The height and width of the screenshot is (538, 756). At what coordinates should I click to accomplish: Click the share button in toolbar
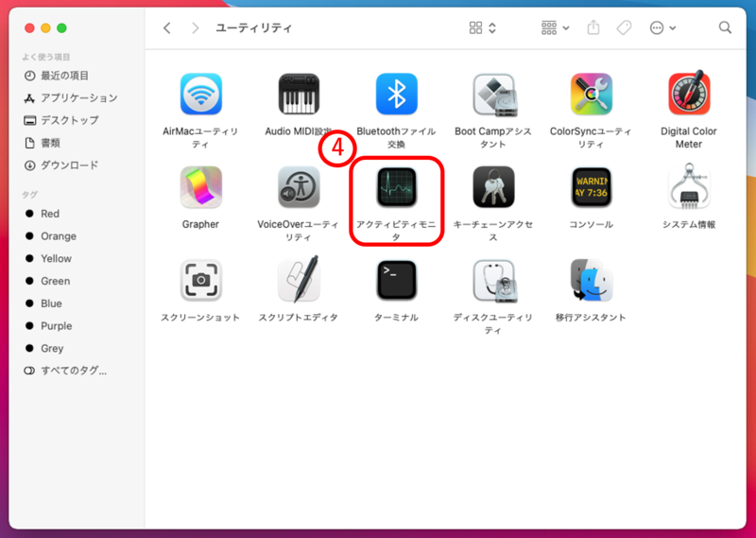click(x=593, y=28)
